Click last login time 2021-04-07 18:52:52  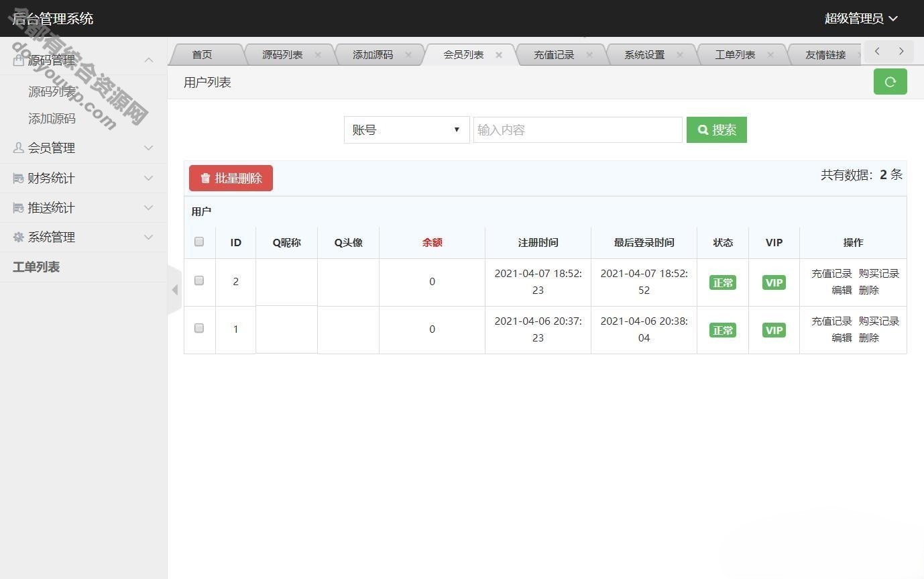[x=644, y=282]
